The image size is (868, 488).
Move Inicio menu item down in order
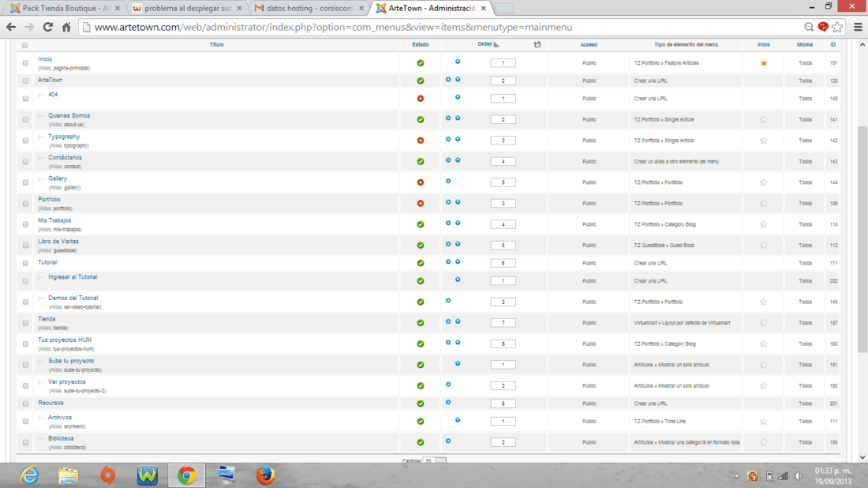click(x=458, y=62)
